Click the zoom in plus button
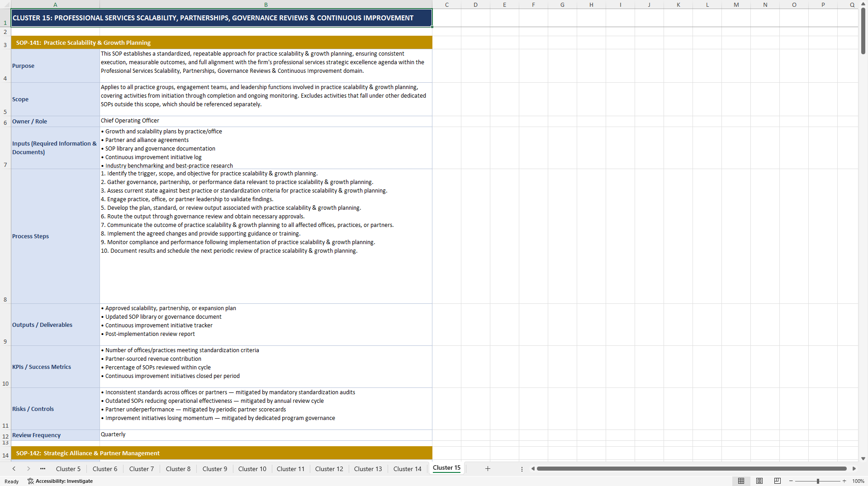 [x=844, y=481]
